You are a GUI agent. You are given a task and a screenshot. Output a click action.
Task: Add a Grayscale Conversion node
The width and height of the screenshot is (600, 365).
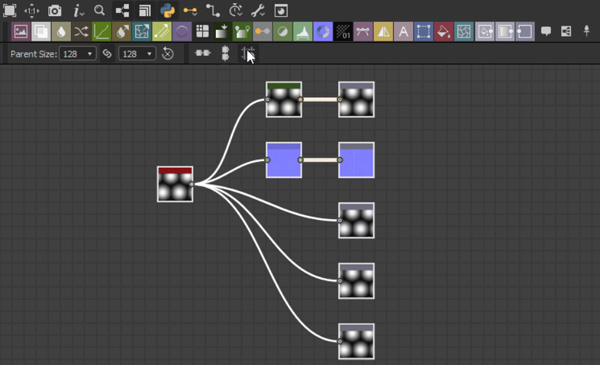262,32
